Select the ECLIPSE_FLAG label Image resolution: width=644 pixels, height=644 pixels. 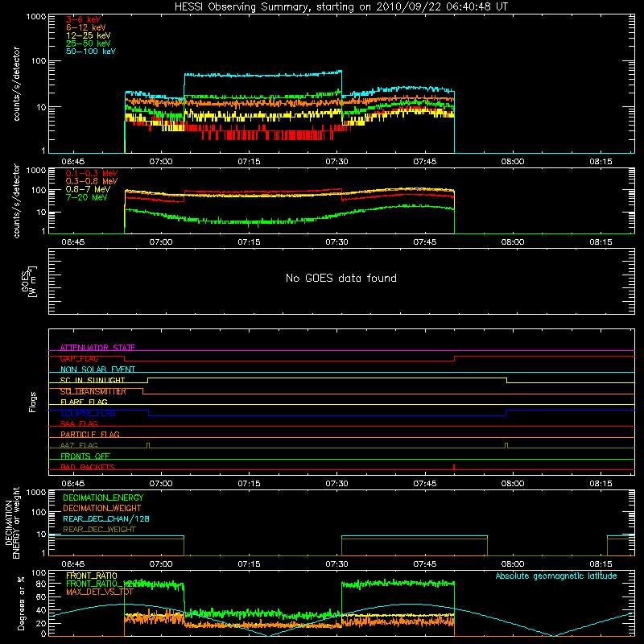88,413
